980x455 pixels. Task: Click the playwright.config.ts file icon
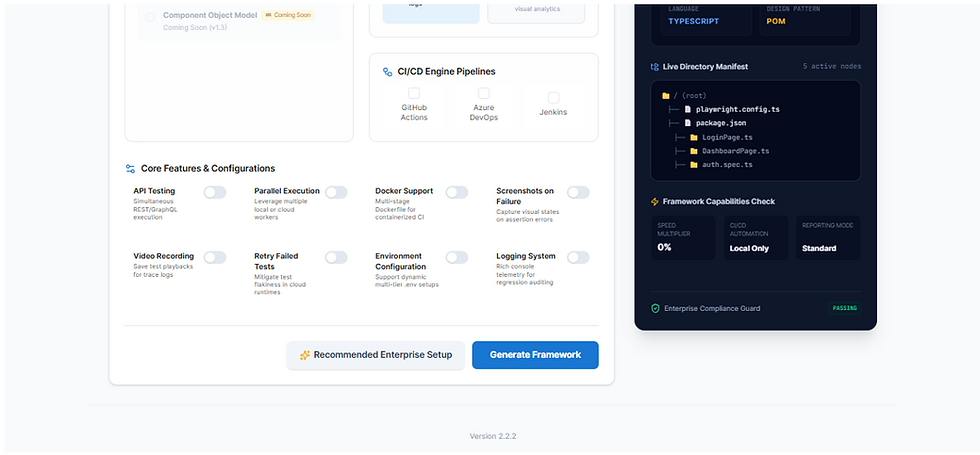(x=688, y=109)
